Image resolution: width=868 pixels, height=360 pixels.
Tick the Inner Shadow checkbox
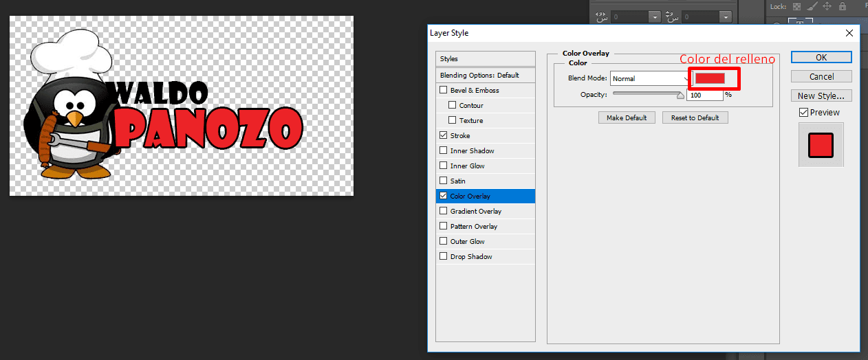point(444,150)
